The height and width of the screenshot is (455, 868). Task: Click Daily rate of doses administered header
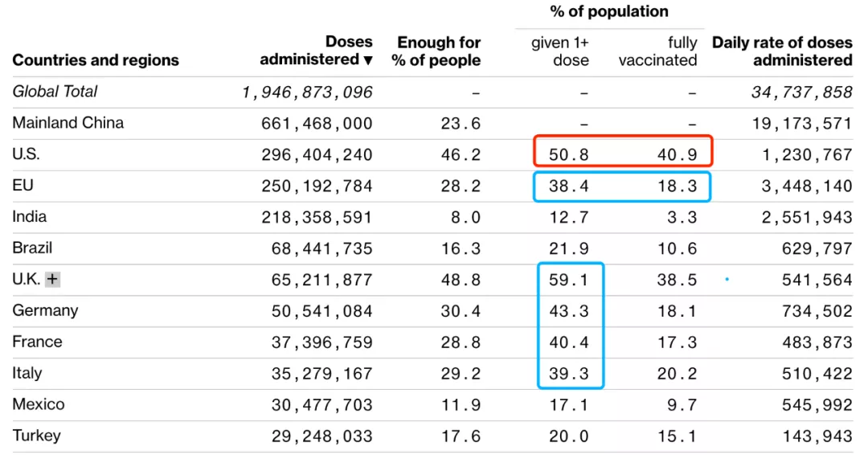point(782,51)
